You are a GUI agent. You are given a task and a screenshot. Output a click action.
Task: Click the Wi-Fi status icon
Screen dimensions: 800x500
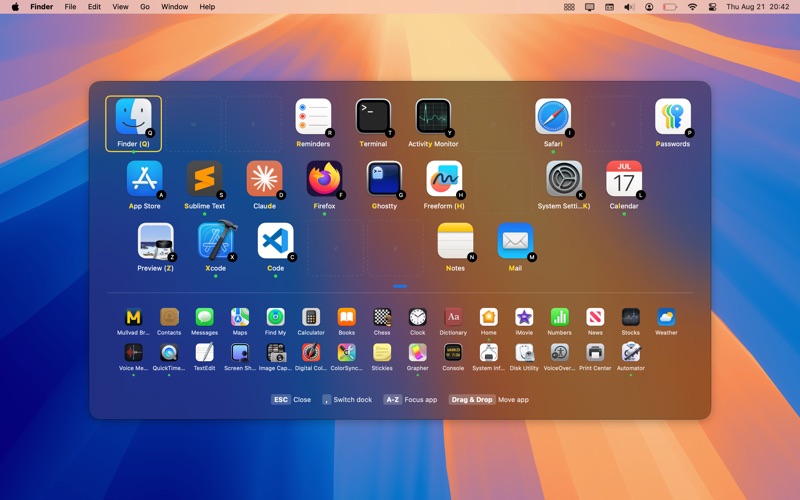click(x=692, y=7)
